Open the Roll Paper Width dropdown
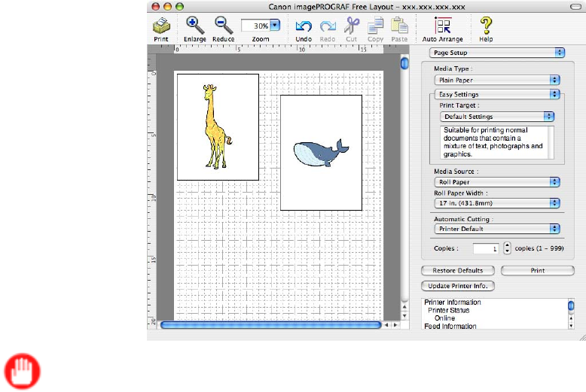Image resolution: width=586 pixels, height=392 pixels. (x=497, y=203)
